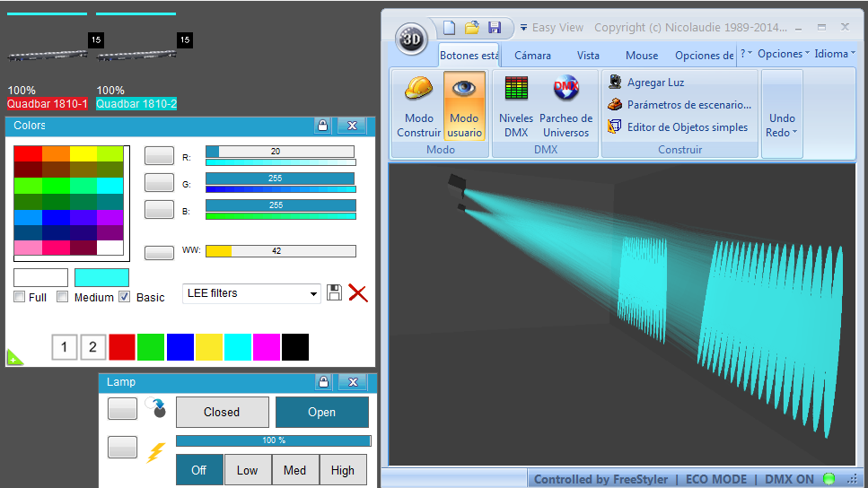Open the Opciones dropdown menu

click(x=784, y=54)
